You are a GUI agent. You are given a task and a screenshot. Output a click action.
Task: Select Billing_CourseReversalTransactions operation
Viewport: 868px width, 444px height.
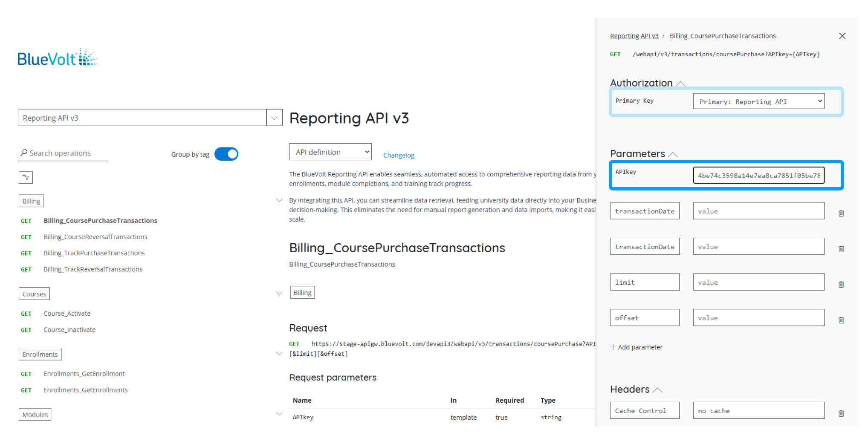pyautogui.click(x=95, y=237)
